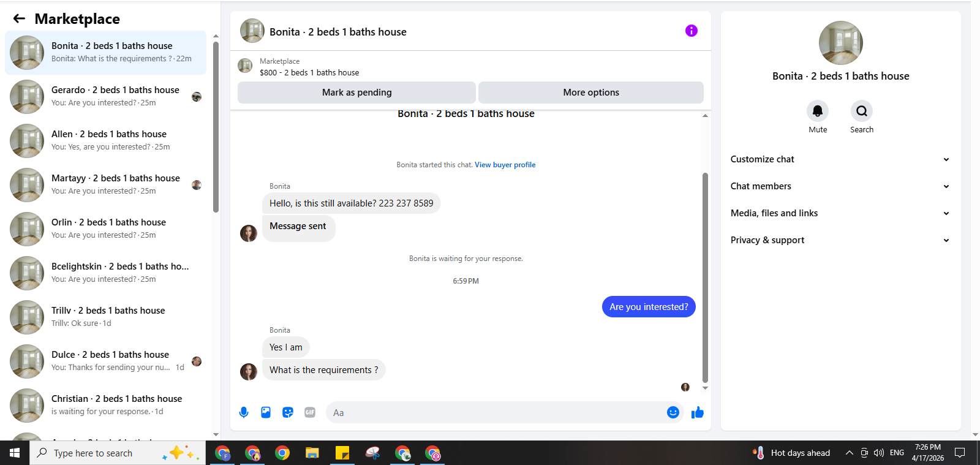Image resolution: width=980 pixels, height=465 pixels.
Task: Expand Media, files and links section
Action: click(x=840, y=213)
